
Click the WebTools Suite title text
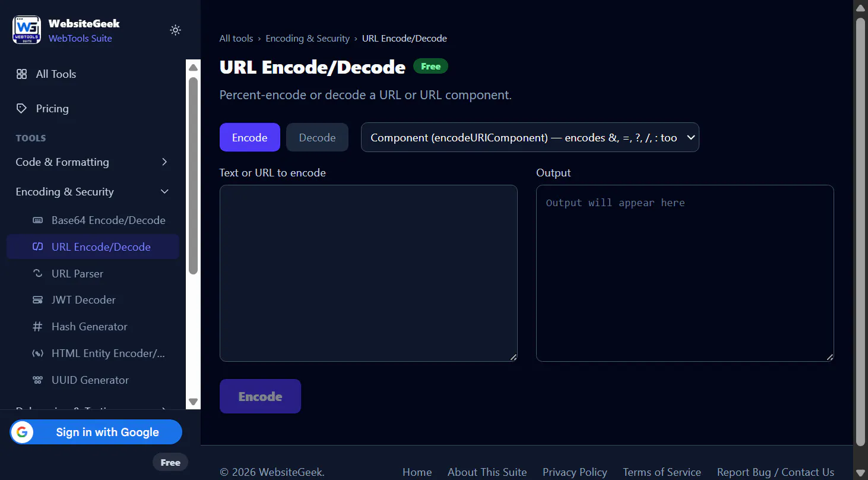[x=80, y=38]
